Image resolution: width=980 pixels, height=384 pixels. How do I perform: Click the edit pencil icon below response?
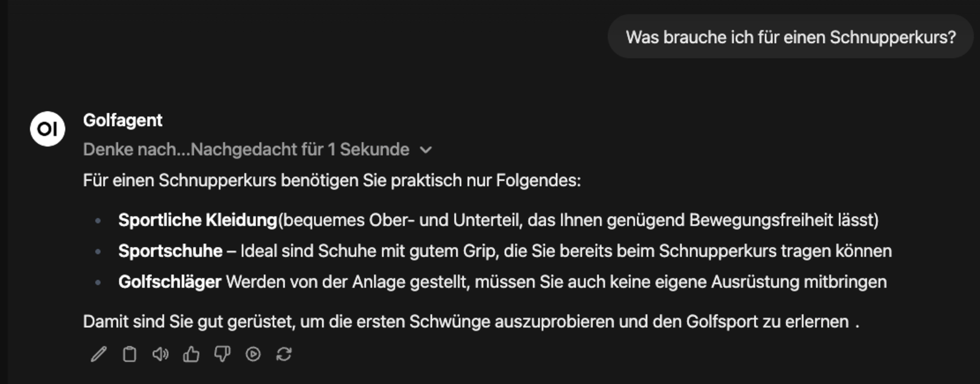pos(98,354)
